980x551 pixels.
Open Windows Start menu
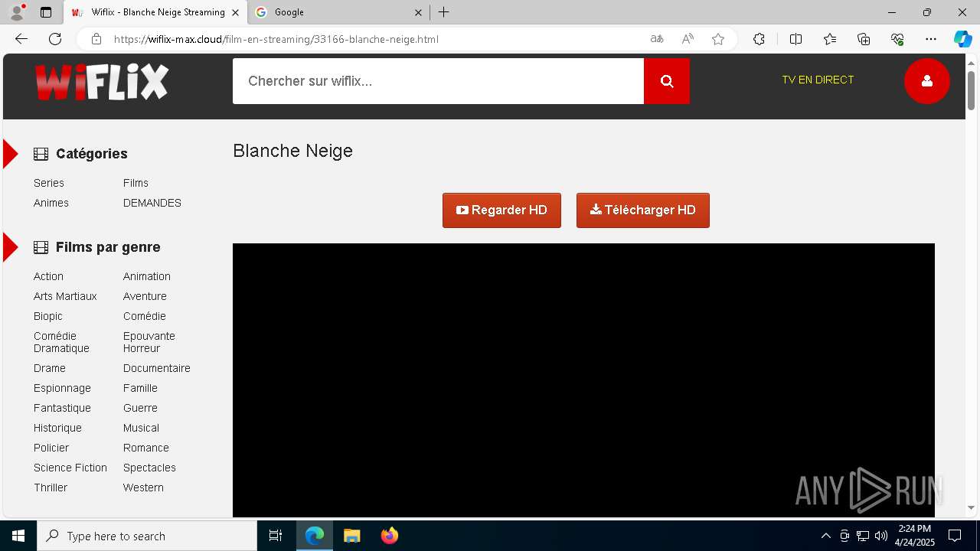pyautogui.click(x=18, y=536)
